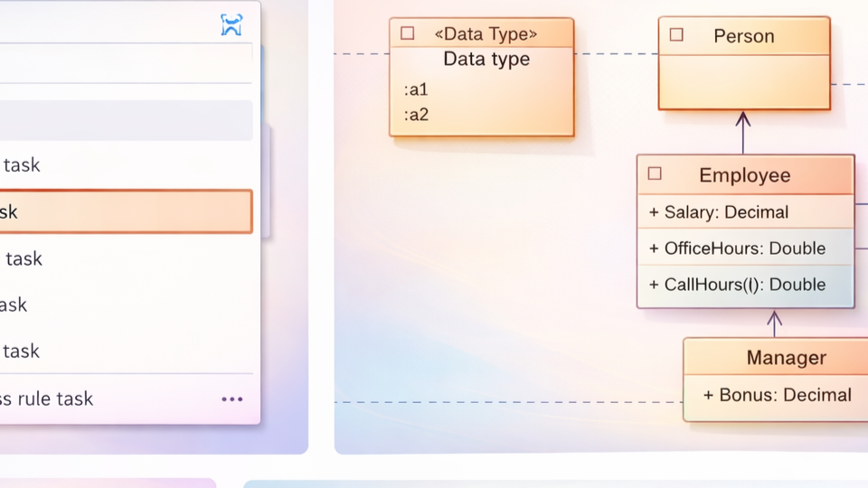Viewport: 868px width, 488px height.
Task: Click the Person class title
Action: click(744, 36)
